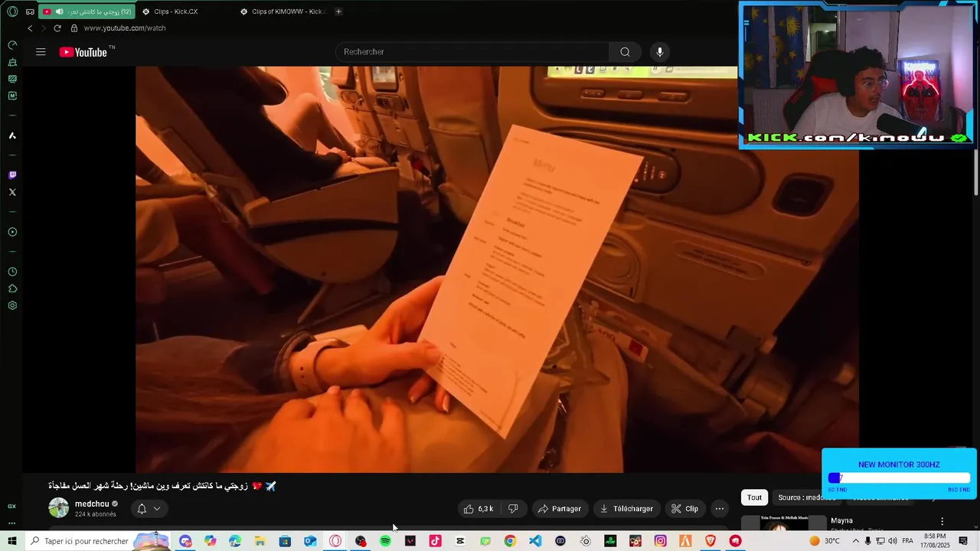Create a Clip with scissors button

684,509
